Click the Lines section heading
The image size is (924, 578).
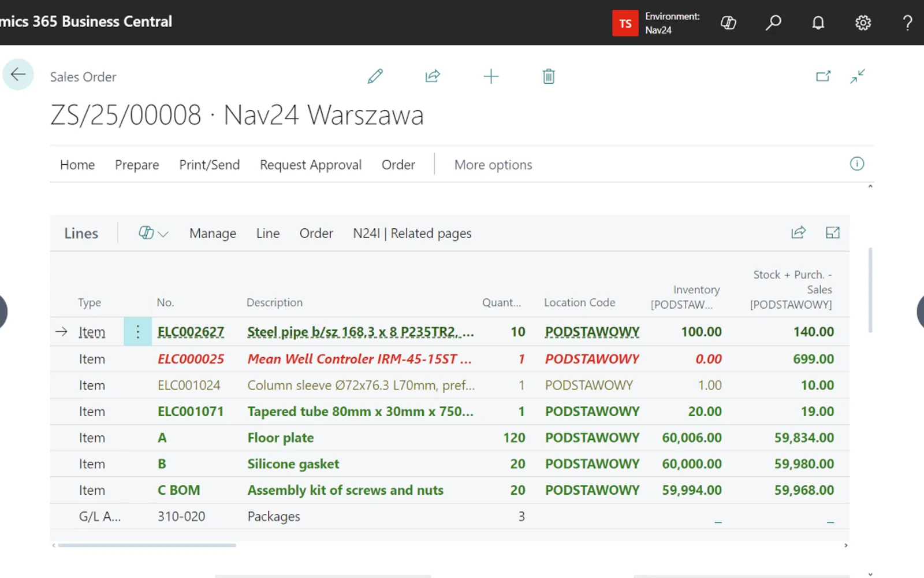(x=81, y=233)
